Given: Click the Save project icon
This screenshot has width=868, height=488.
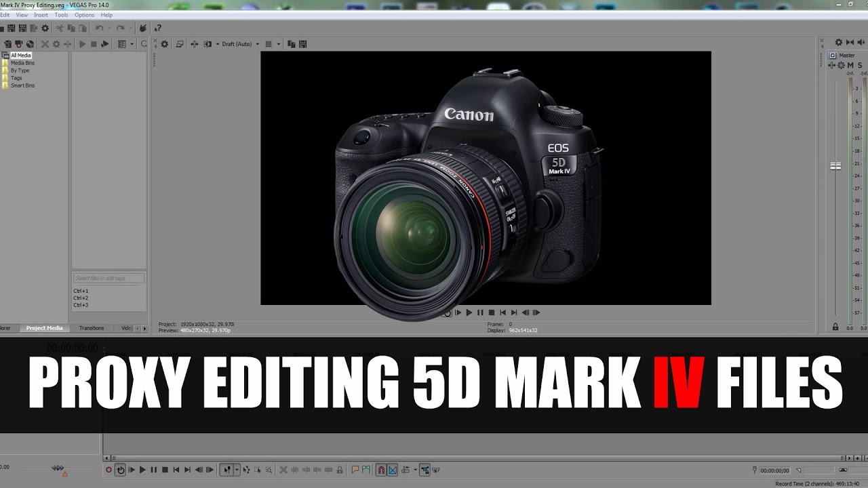Looking at the screenshot, I should [x=11, y=28].
